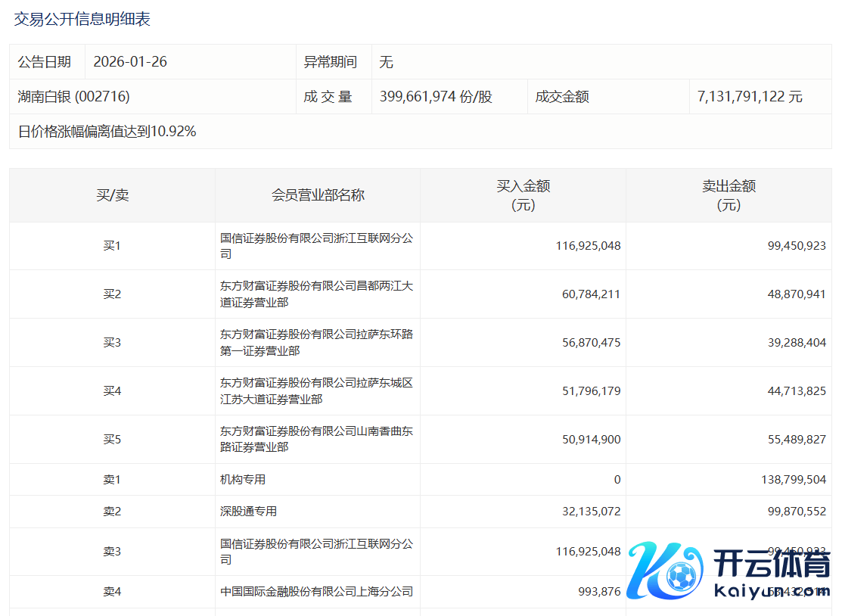
Task: Click the 机构专用 seat name
Action: pos(243,480)
